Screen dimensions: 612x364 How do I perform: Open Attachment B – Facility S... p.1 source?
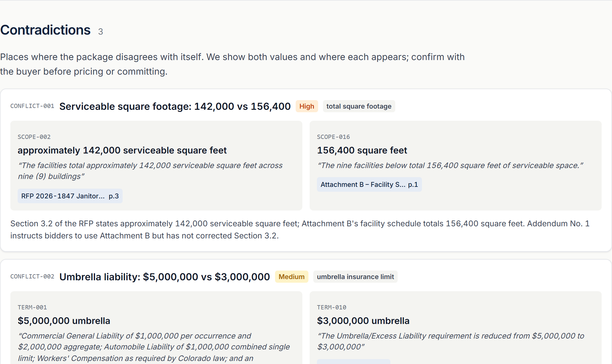click(369, 184)
